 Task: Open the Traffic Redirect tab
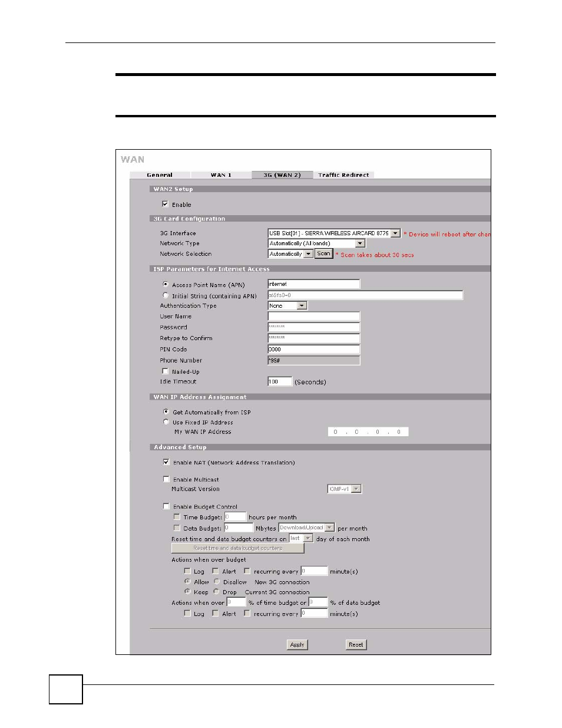pyautogui.click(x=343, y=175)
